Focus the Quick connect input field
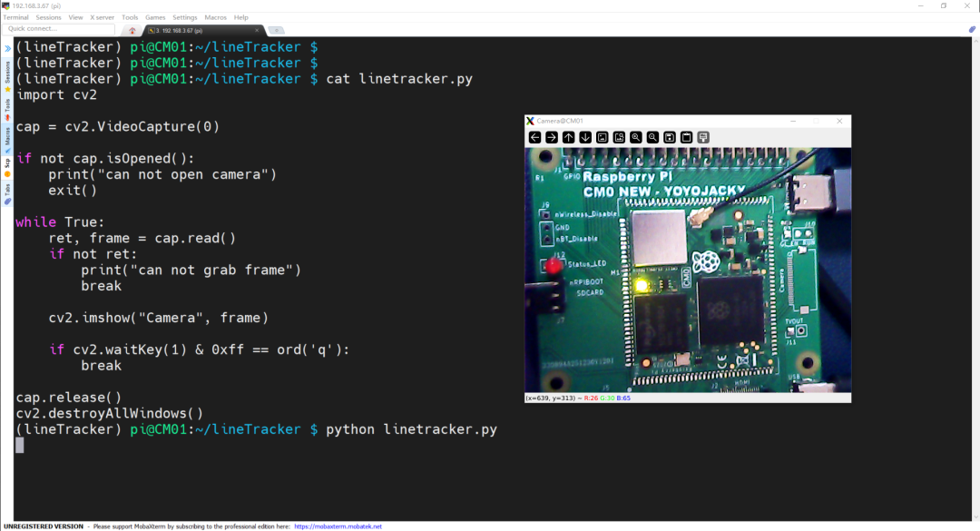This screenshot has height=531, width=980. coord(59,29)
